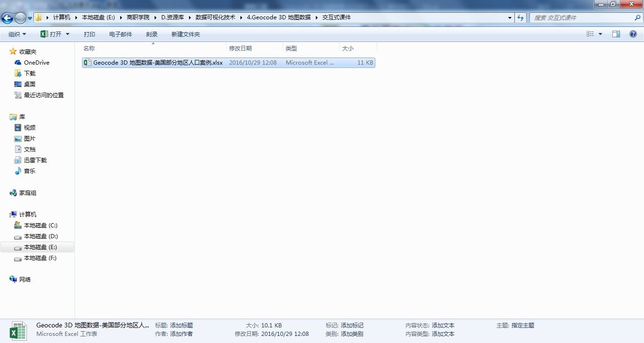
Task: Open the view options dropdown arrow
Action: point(600,34)
